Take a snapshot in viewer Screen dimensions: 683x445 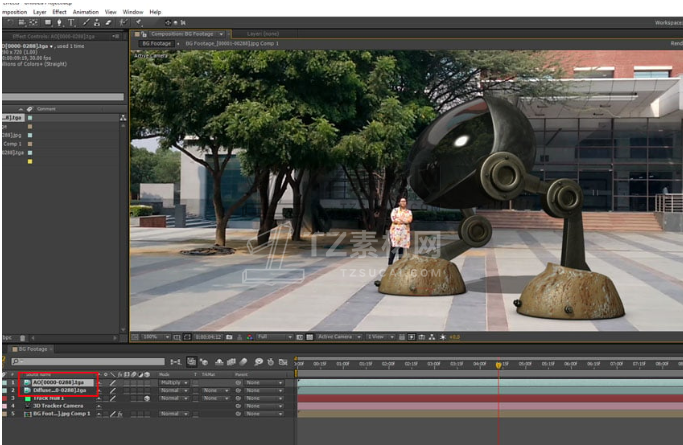[x=230, y=337]
